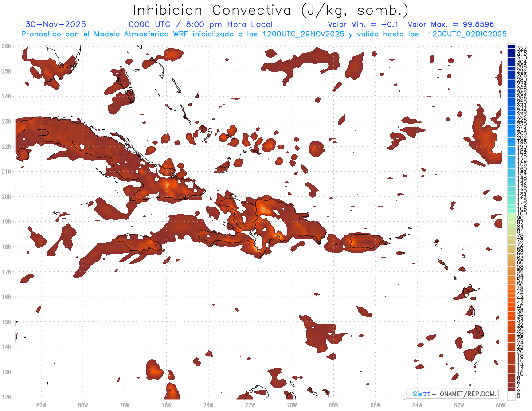Click the "SisTT - ONAMET/REP.DOM." credit box
The width and height of the screenshot is (532, 411).
coord(452,394)
